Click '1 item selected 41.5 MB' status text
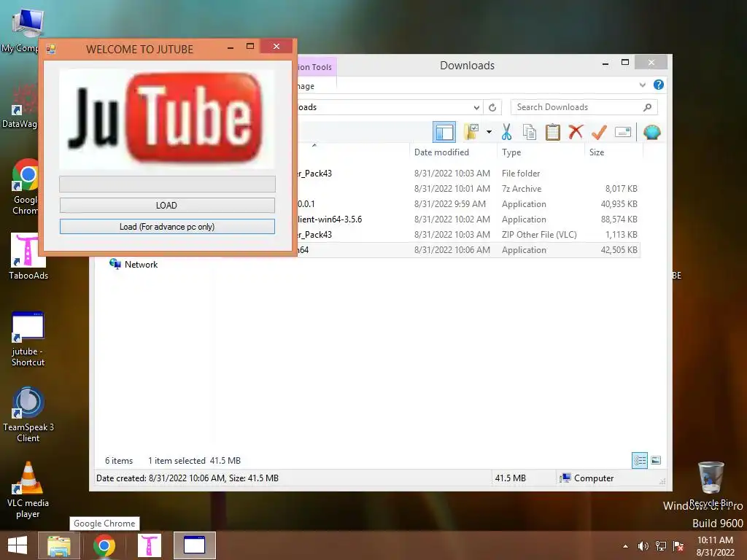This screenshot has height=560, width=747. tap(194, 461)
